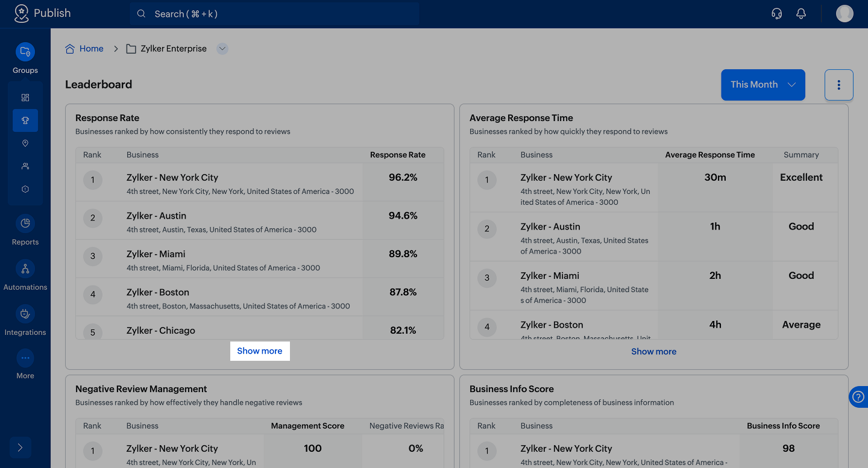Click the search input field
This screenshot has height=468, width=868.
click(274, 14)
